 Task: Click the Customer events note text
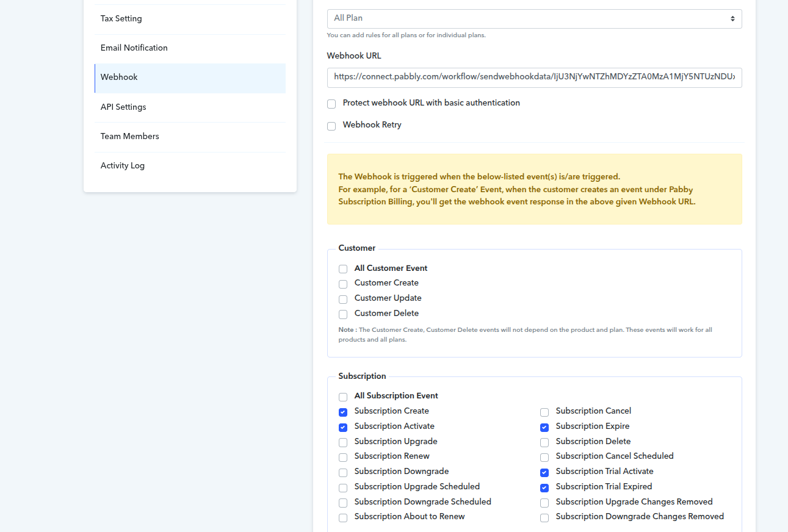pyautogui.click(x=526, y=334)
